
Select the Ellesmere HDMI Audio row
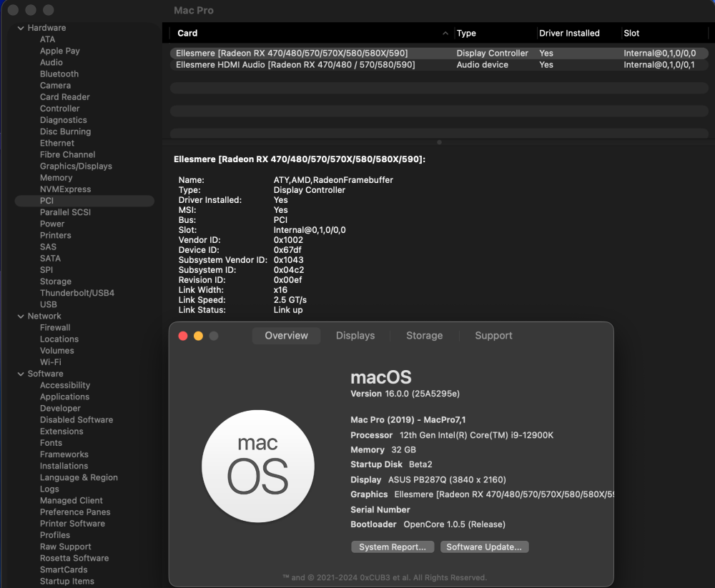click(x=439, y=65)
